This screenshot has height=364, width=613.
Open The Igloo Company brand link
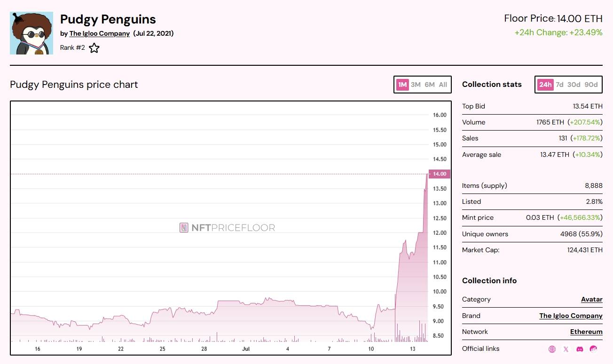click(571, 316)
